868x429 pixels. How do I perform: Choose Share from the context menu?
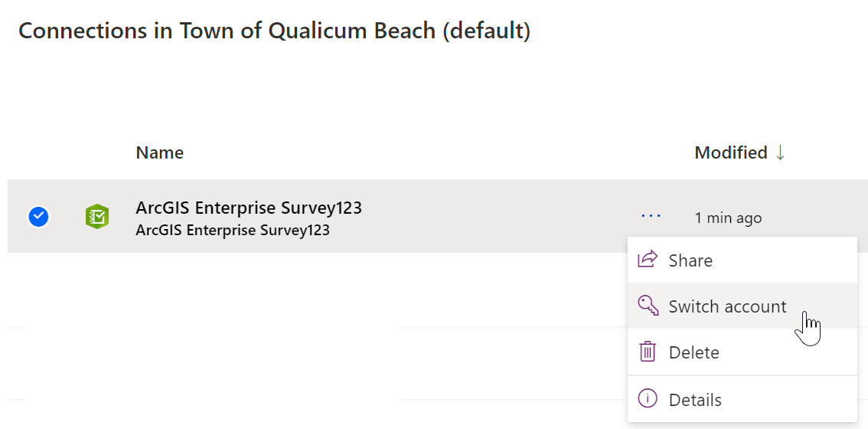[x=690, y=260]
